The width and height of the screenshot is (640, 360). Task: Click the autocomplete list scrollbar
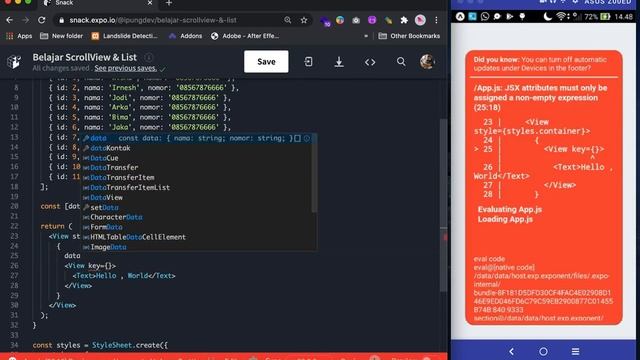[314, 173]
